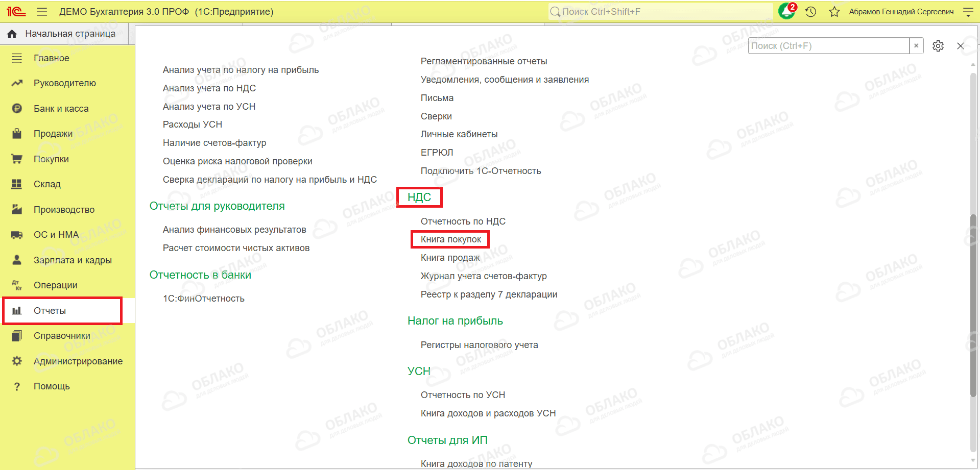Viewport: 980px width, 470px height.
Task: Click the Отчеты bar chart icon
Action: click(17, 310)
